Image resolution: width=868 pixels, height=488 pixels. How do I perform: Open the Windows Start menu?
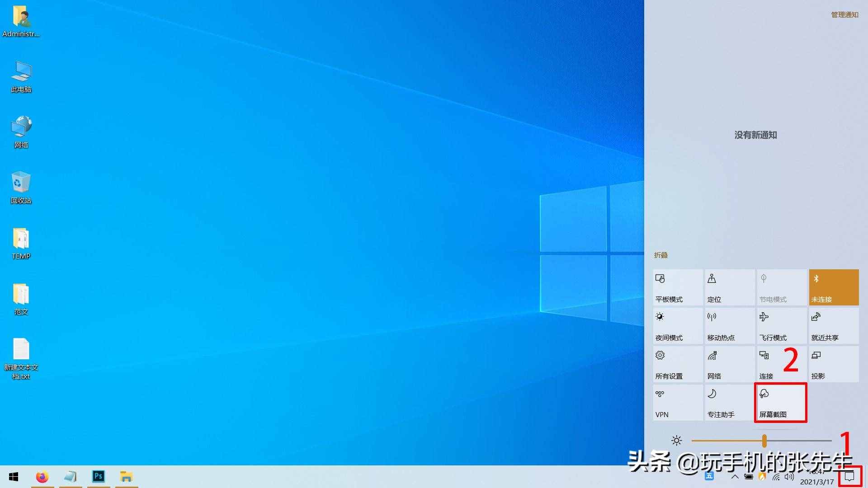[14, 477]
